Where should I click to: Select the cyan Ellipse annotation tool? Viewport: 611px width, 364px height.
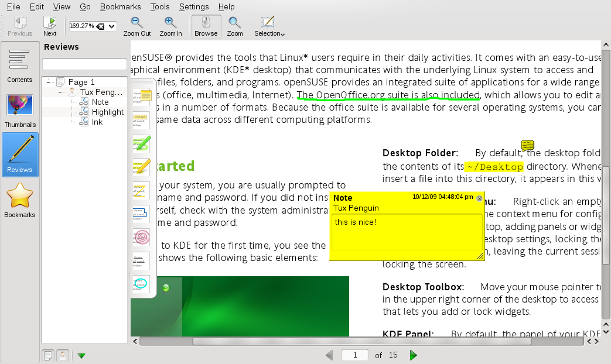[x=141, y=284]
